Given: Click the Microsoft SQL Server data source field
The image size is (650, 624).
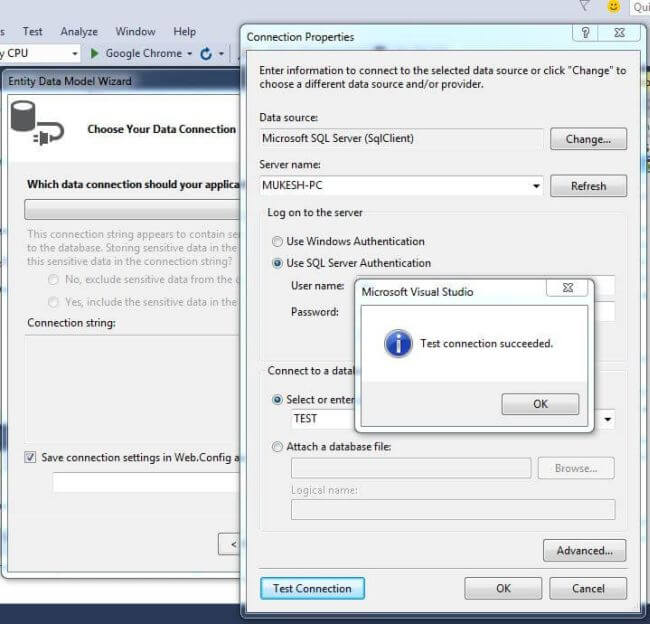Looking at the screenshot, I should click(401, 138).
